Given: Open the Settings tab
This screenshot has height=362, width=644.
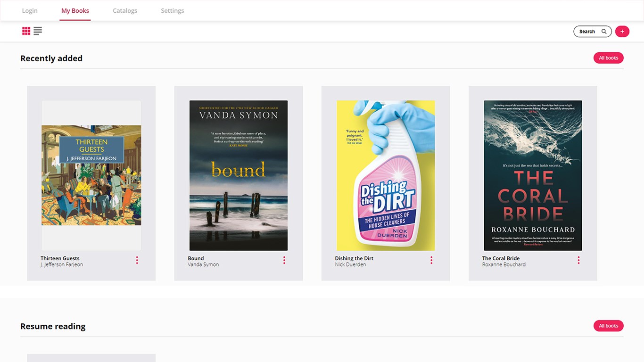Looking at the screenshot, I should tap(173, 10).
